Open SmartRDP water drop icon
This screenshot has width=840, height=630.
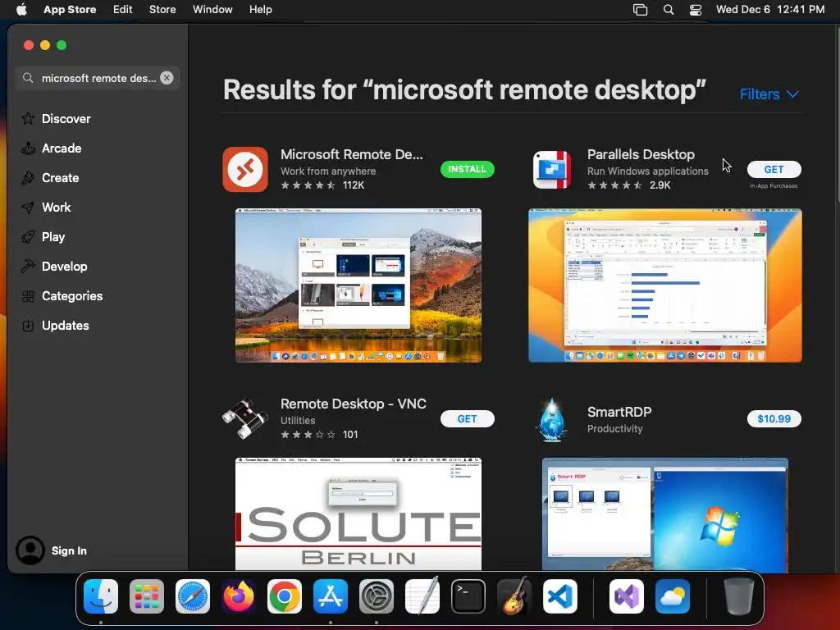tap(551, 419)
